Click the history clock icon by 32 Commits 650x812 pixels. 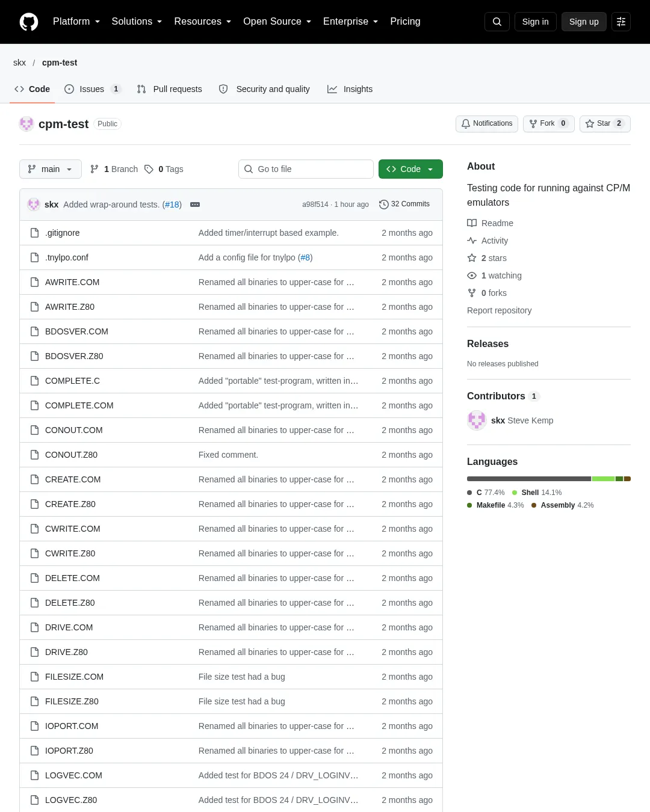tap(384, 205)
